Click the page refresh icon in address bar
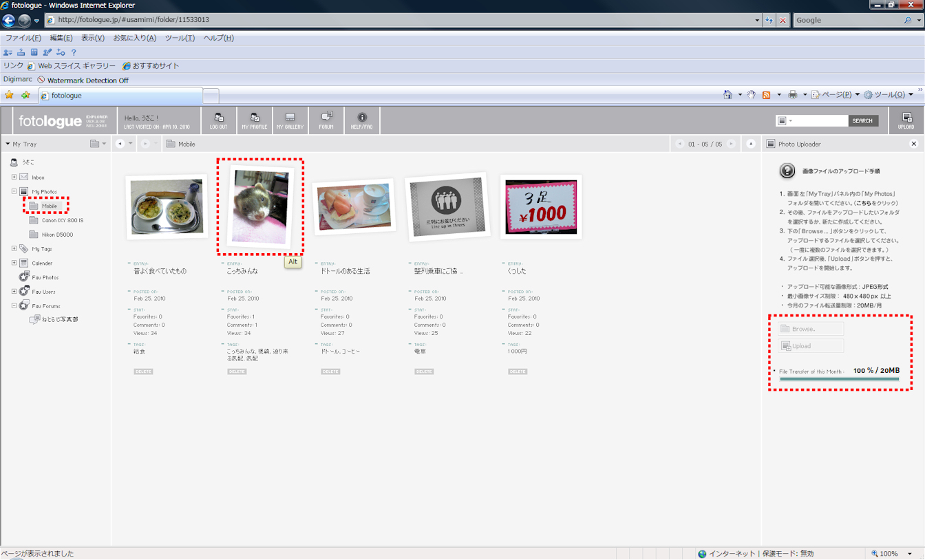Screen dimensions: 925x560 [769, 20]
